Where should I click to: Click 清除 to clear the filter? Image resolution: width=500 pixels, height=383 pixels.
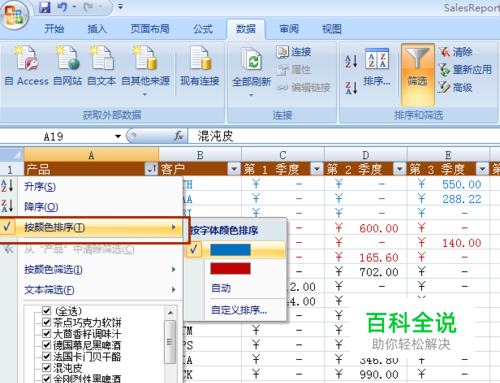[x=456, y=52]
